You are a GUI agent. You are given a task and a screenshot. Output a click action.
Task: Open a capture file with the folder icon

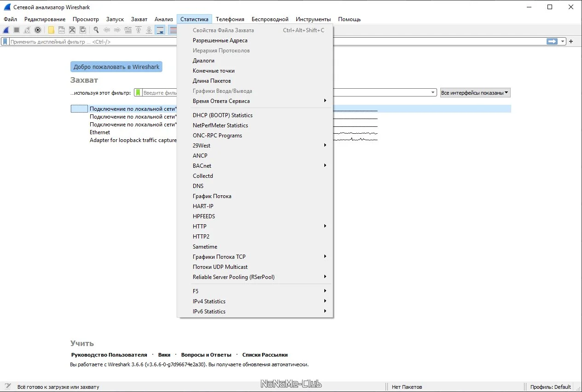(x=51, y=30)
